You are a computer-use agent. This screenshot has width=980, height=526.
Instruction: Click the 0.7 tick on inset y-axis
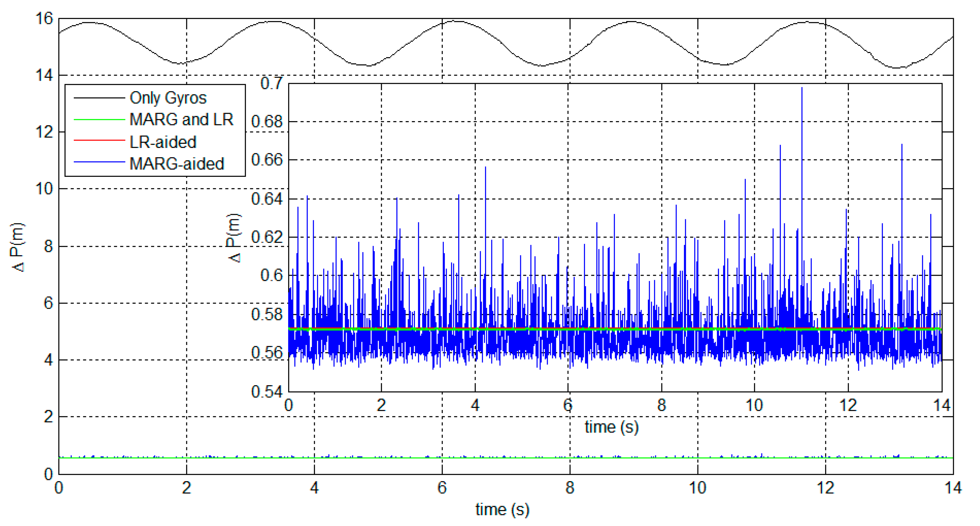[272, 83]
